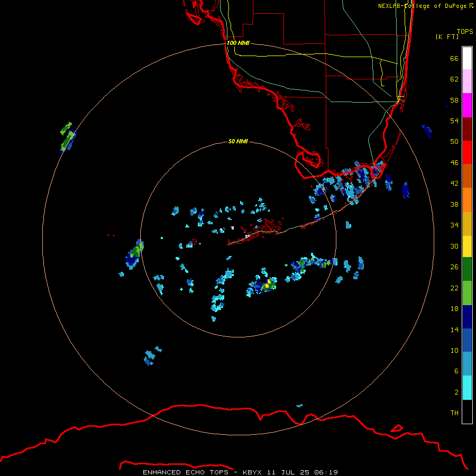
Task: Pick the bright yellow legend swatch
Action: tap(467, 246)
